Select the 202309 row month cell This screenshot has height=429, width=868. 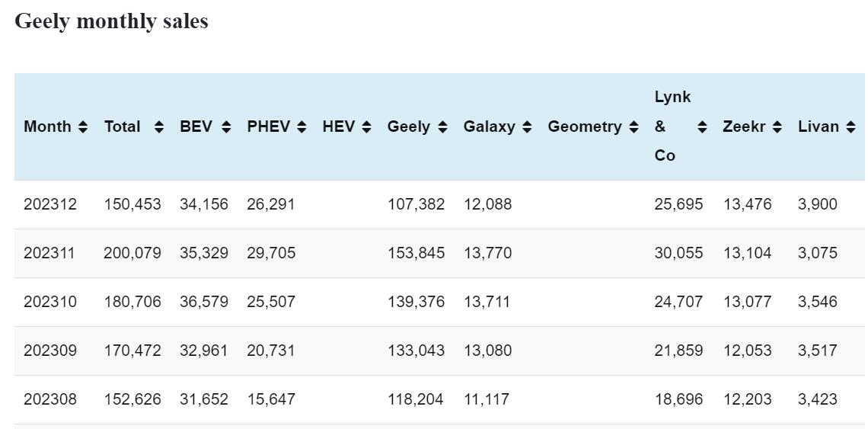(x=50, y=351)
